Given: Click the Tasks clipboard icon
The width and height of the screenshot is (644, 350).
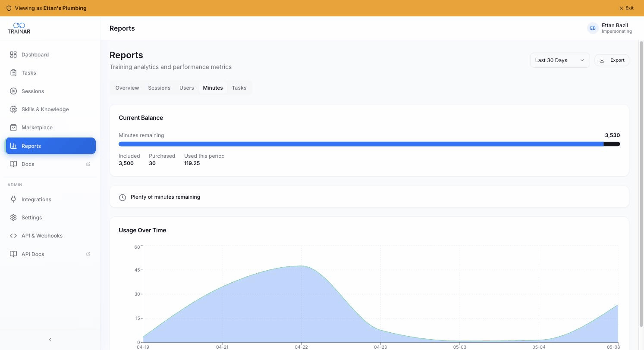Looking at the screenshot, I should [13, 73].
